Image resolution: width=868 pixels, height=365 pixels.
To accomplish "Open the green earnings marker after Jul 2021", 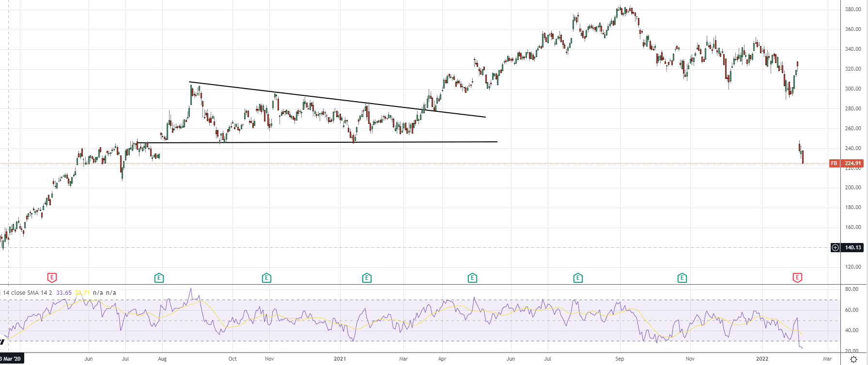I will (578, 278).
